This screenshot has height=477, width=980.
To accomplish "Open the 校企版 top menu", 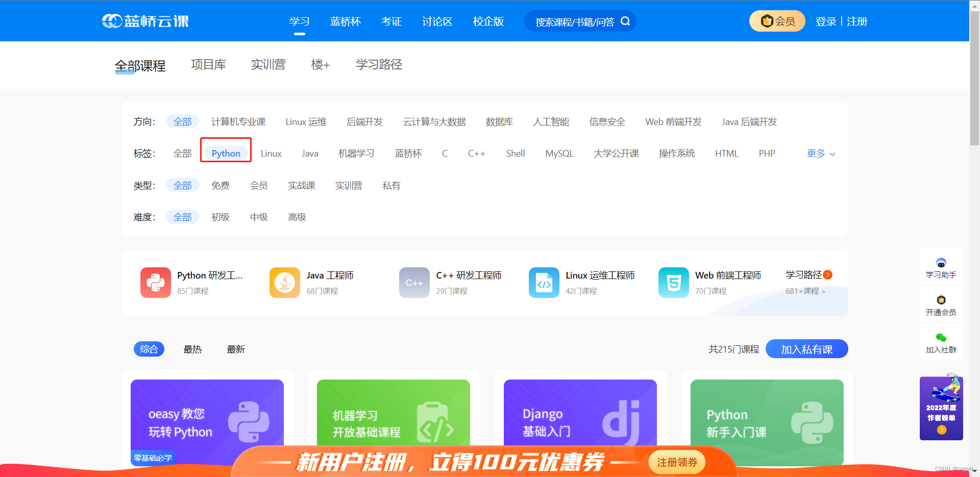I will tap(488, 21).
